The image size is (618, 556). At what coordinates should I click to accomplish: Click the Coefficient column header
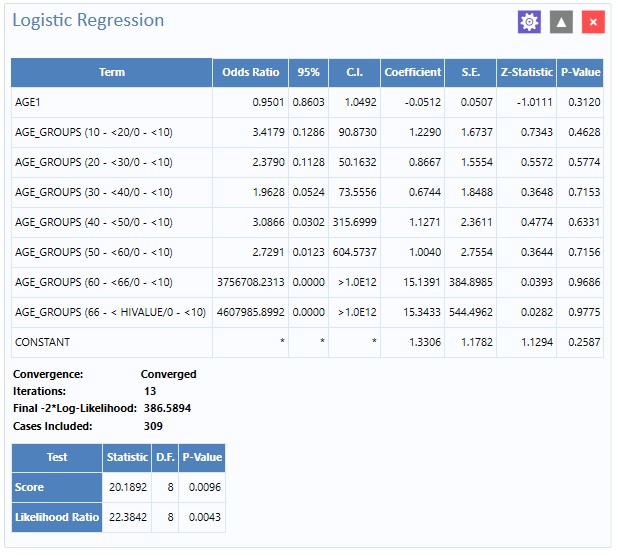coord(412,73)
